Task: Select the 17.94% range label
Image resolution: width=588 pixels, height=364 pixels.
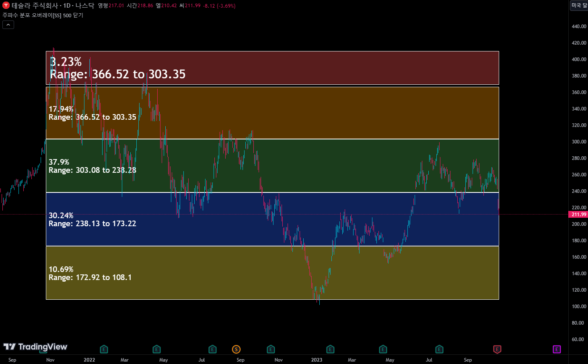Action: tap(61, 109)
